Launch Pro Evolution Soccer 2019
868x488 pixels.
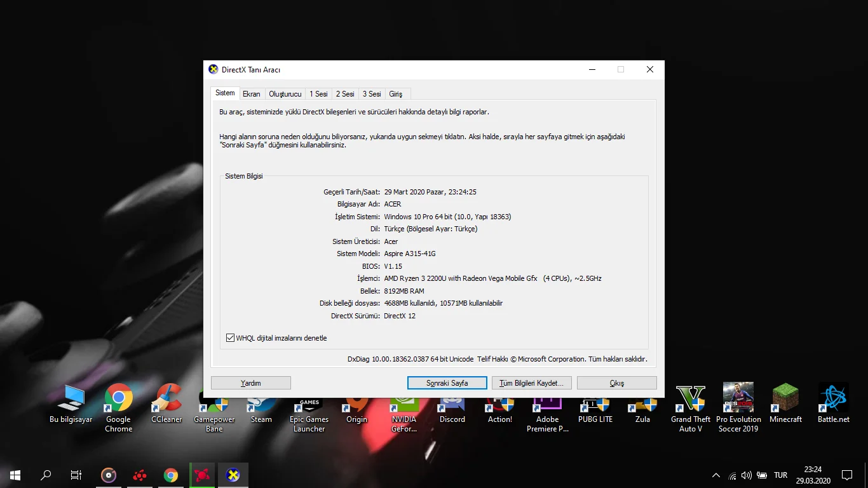738,407
